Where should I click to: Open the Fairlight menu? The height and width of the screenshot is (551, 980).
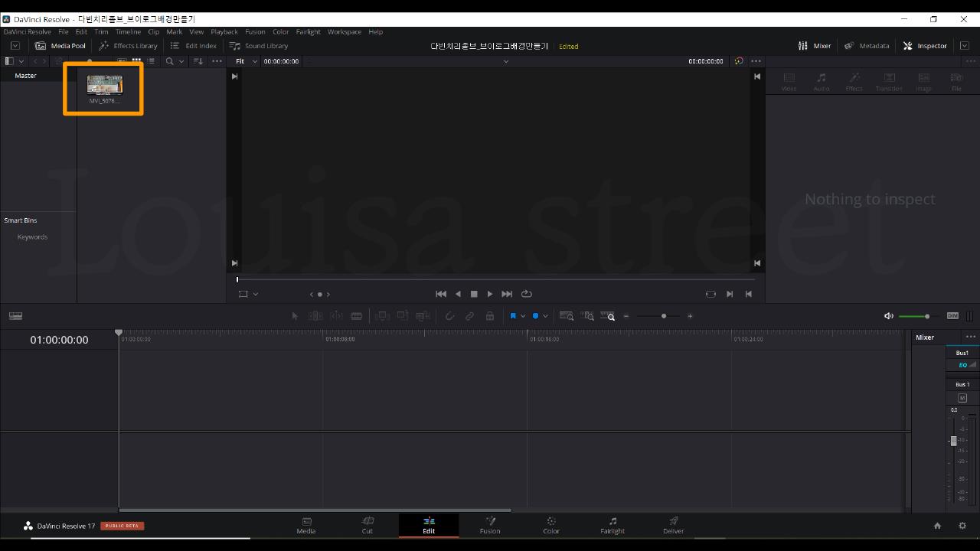pos(309,31)
